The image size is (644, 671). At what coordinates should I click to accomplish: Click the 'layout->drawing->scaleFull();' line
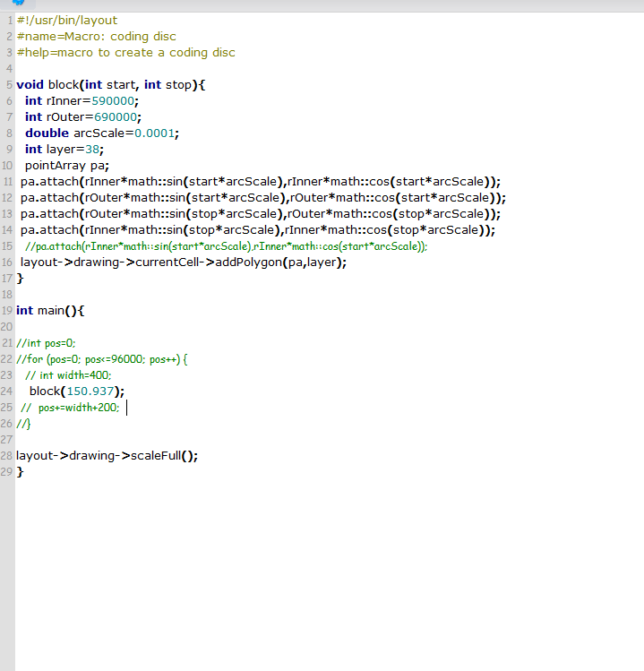(x=107, y=456)
